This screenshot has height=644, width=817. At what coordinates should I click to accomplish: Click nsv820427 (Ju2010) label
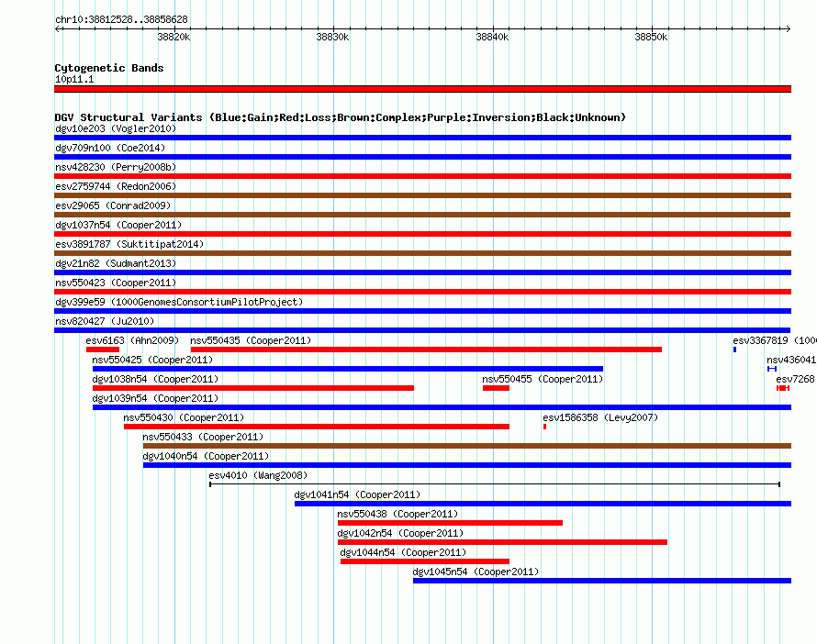[105, 321]
